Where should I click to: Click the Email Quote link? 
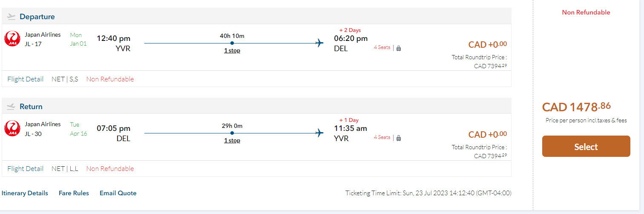(x=118, y=193)
